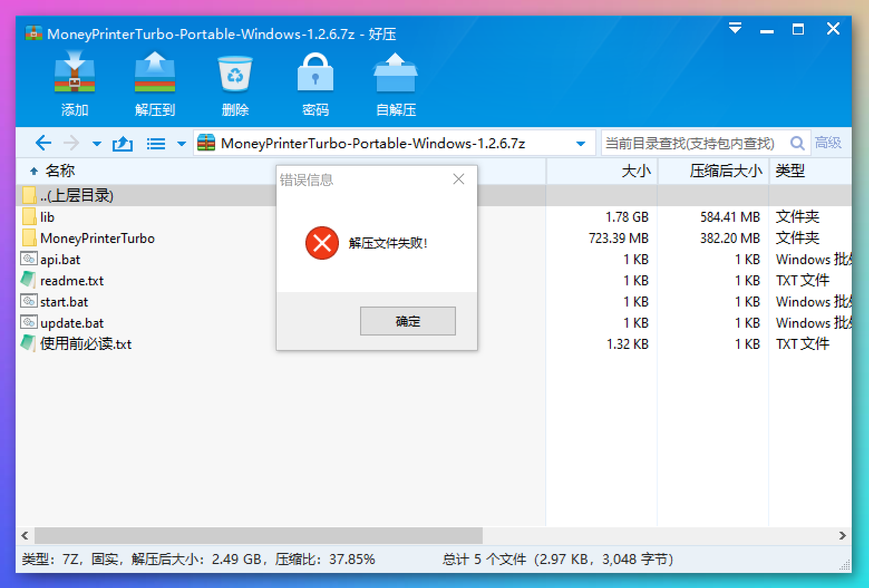The height and width of the screenshot is (588, 869).
Task: Click the horizontal scrollbar at the bottom
Action: coord(256,536)
